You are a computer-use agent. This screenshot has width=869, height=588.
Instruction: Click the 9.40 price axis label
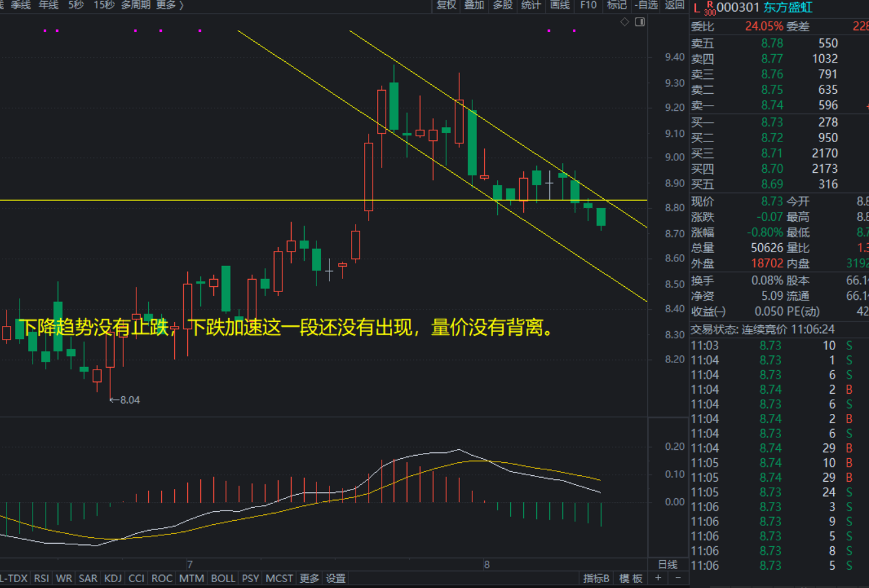coord(675,57)
